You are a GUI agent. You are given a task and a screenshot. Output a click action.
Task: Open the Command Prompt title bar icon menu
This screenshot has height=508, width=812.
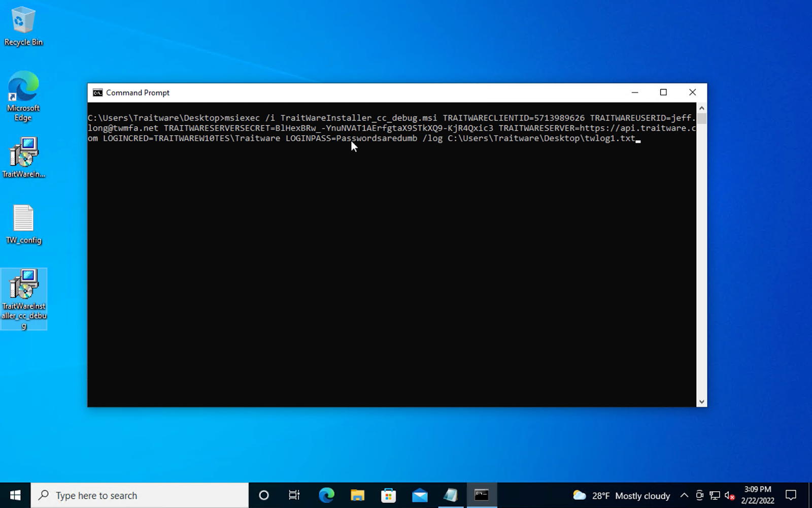point(97,92)
